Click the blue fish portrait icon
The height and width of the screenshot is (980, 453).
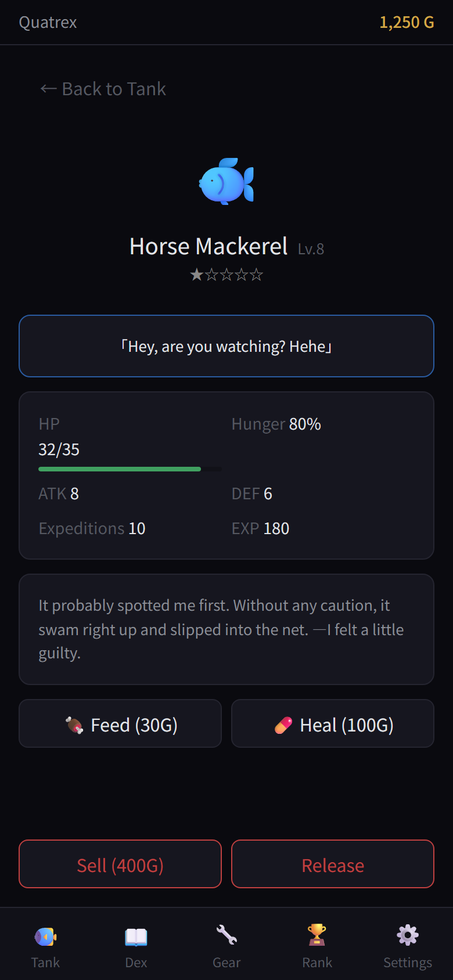pyautogui.click(x=227, y=181)
